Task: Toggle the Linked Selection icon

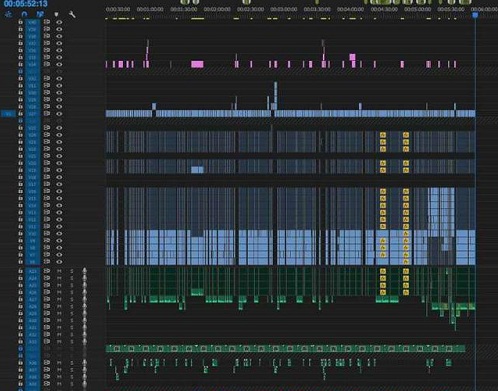Action: pos(40,14)
